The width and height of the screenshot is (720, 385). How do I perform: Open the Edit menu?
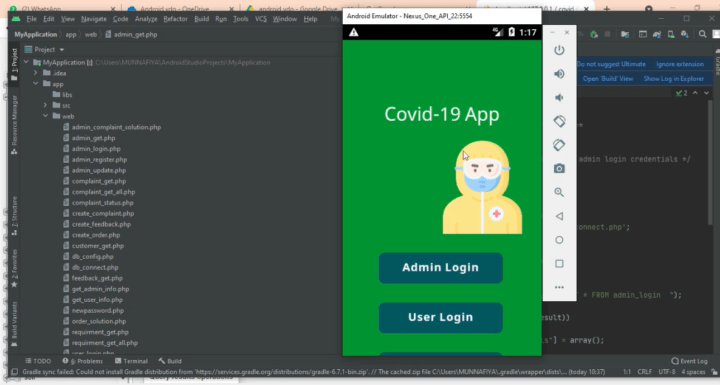(49, 19)
